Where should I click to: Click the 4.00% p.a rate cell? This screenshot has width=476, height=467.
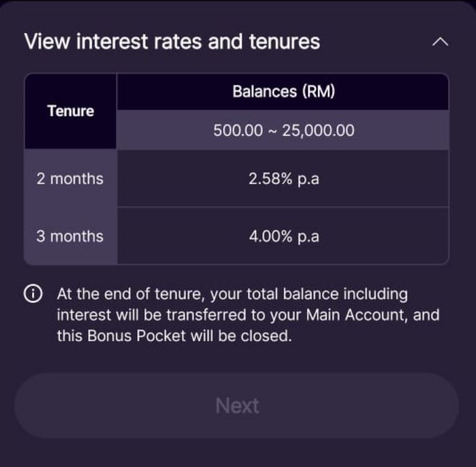[284, 236]
